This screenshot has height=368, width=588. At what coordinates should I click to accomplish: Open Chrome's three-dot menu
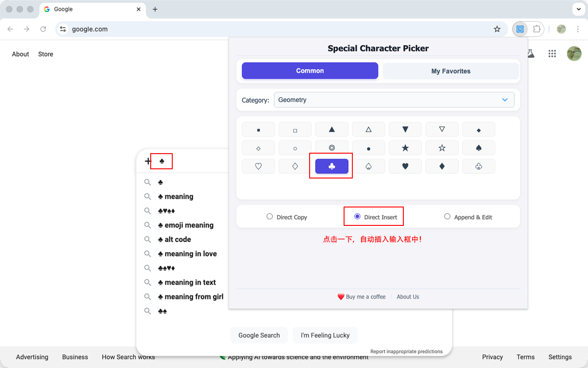[578, 29]
